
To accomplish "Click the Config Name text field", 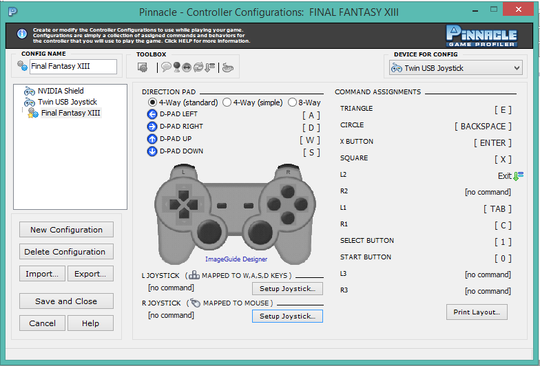I will (x=73, y=66).
